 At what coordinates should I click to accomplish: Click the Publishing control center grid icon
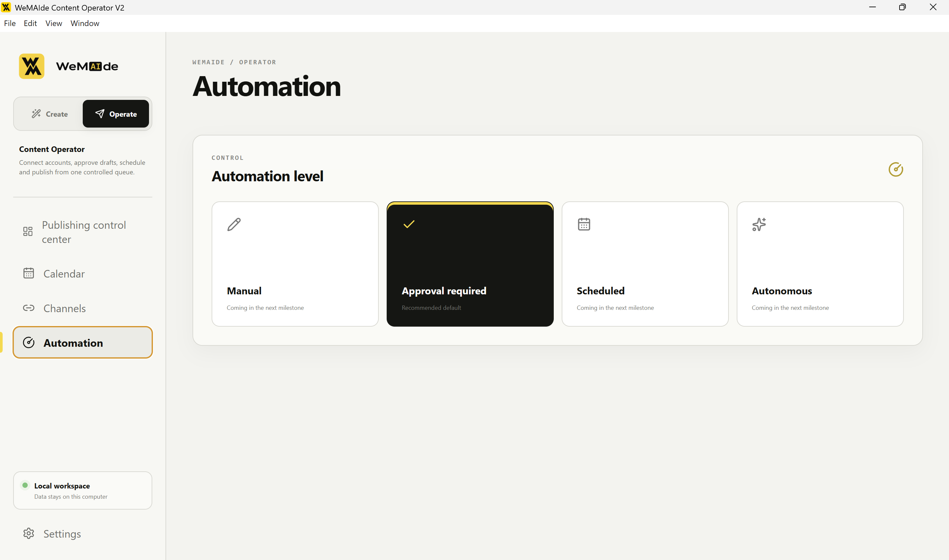[28, 231]
